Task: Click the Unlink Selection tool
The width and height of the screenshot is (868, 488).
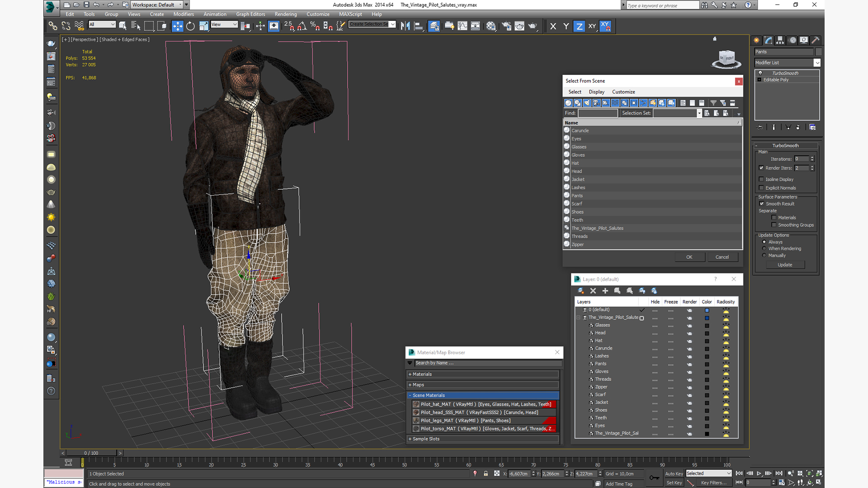Action: click(66, 26)
